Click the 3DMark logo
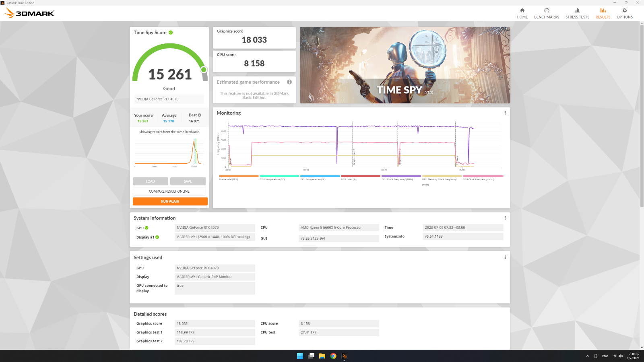The width and height of the screenshot is (644, 362). (x=29, y=13)
